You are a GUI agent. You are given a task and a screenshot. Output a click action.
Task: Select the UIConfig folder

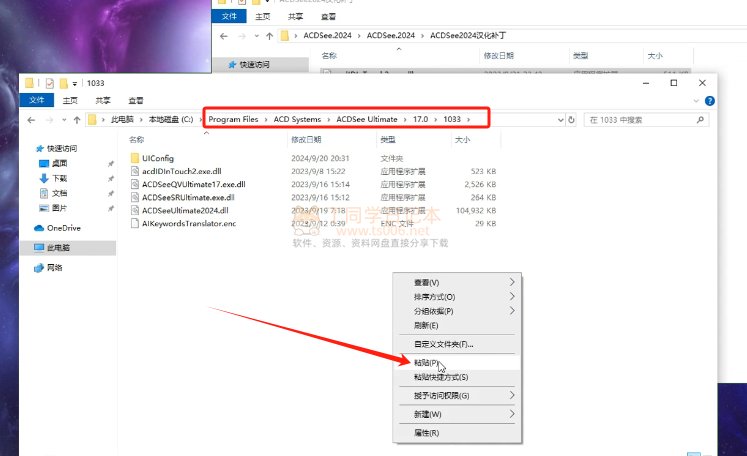coord(158,158)
